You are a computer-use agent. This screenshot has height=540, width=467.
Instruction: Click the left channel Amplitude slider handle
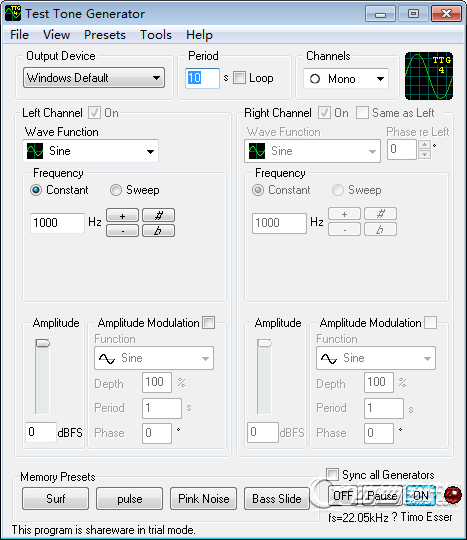43,343
